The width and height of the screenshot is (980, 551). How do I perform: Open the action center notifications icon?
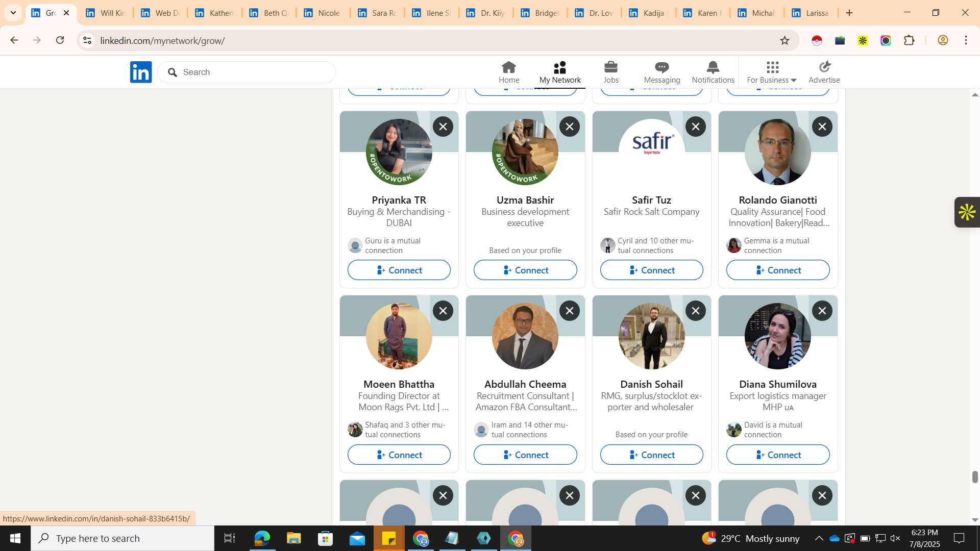pos(960,538)
